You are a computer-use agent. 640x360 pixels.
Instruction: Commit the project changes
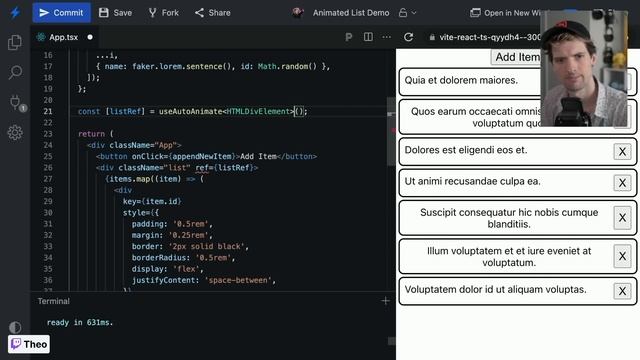coord(61,13)
